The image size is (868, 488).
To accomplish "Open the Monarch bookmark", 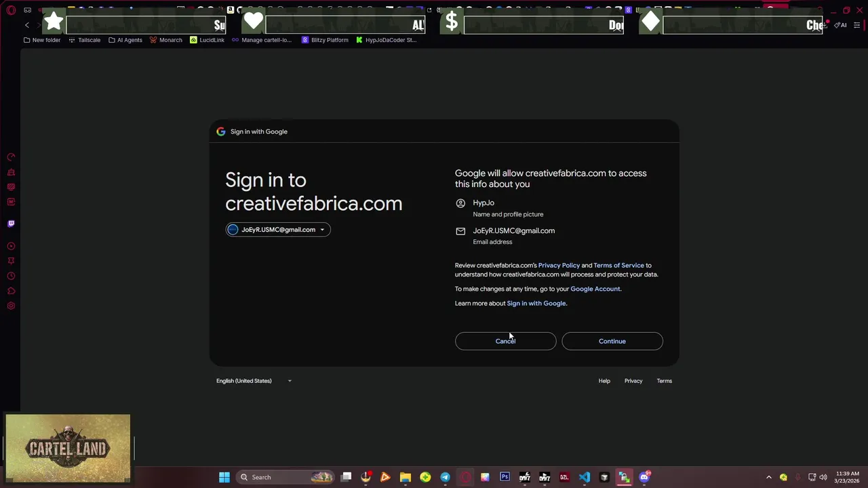I will [x=166, y=40].
